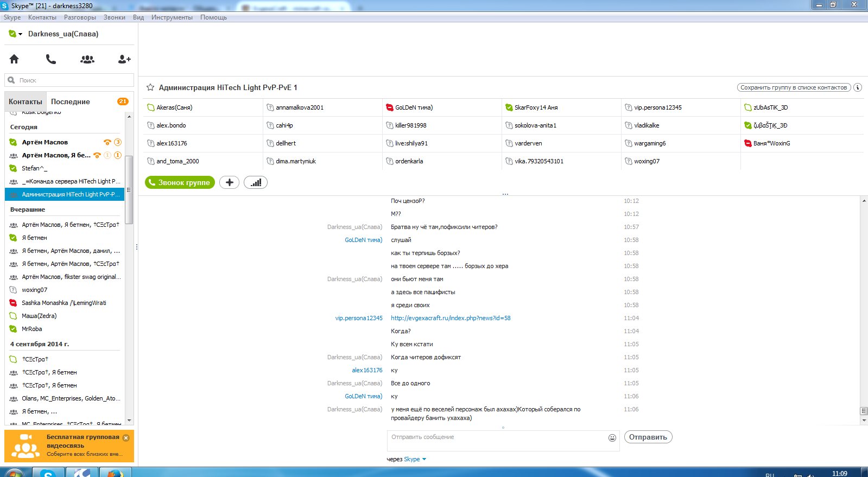868x477 pixels.
Task: Switch to the Контакты tab
Action: [x=25, y=101]
